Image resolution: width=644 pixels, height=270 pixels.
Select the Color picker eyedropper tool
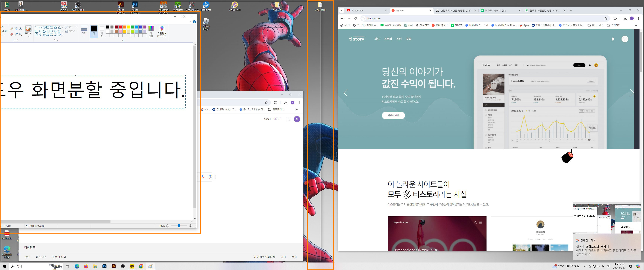[x=16, y=34]
